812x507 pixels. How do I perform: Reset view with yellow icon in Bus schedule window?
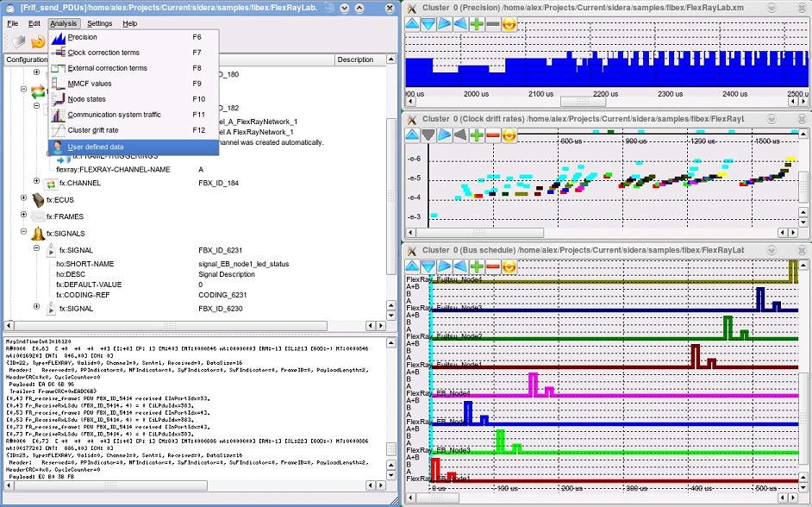509,266
